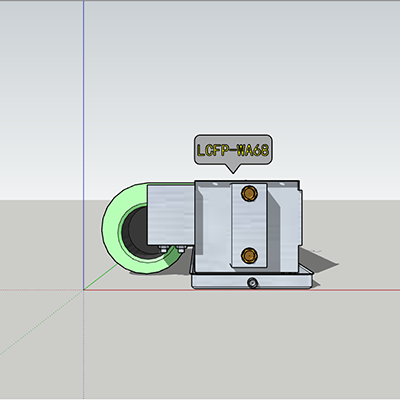Select the right hex nut under gray block
The height and width of the screenshot is (400, 400).
click(x=181, y=249)
